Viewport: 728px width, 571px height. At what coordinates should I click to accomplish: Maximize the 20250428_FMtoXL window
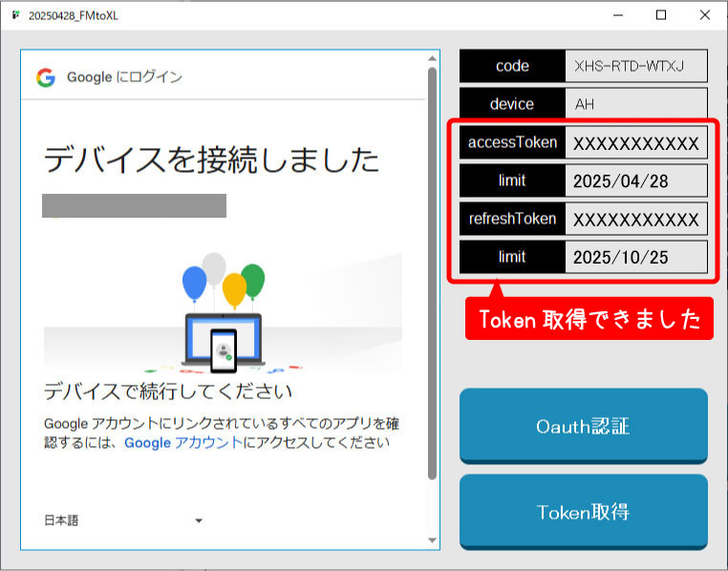[x=661, y=15]
